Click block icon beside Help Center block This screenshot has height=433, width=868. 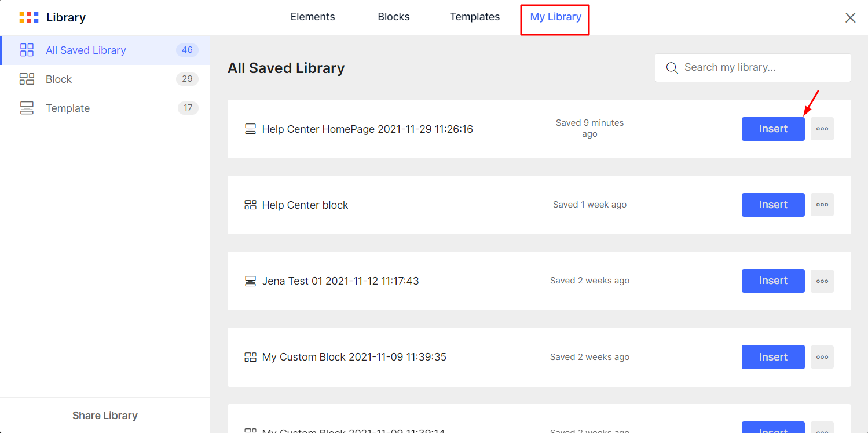coord(250,205)
